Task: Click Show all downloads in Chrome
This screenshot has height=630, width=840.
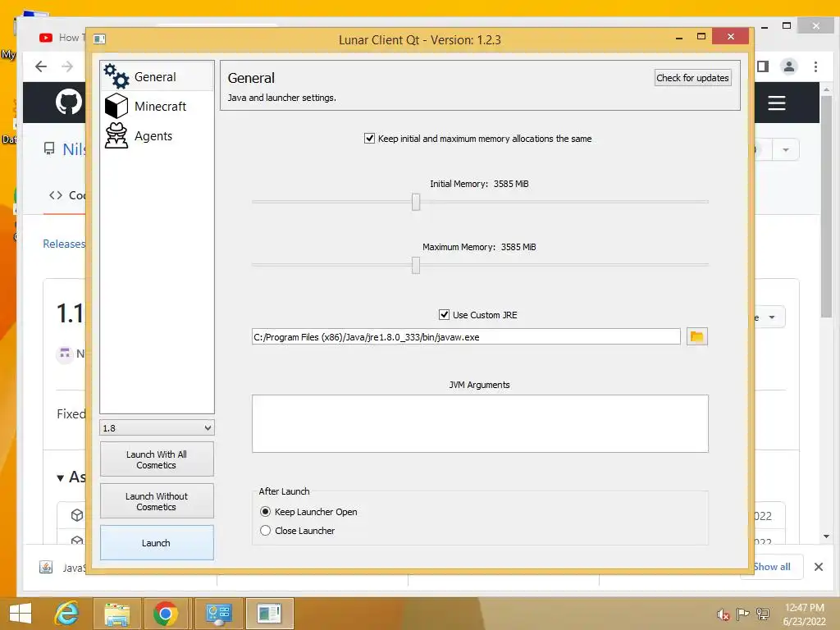Action: 771,567
